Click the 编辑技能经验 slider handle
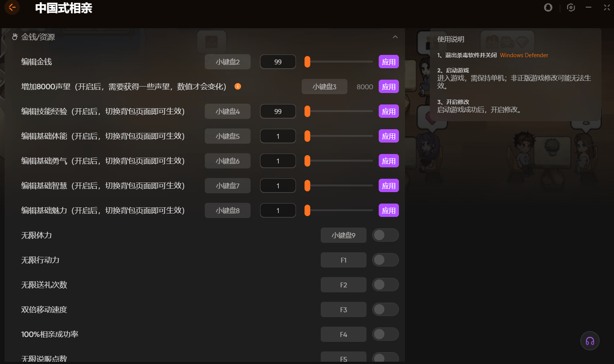The image size is (614, 364). (x=307, y=111)
